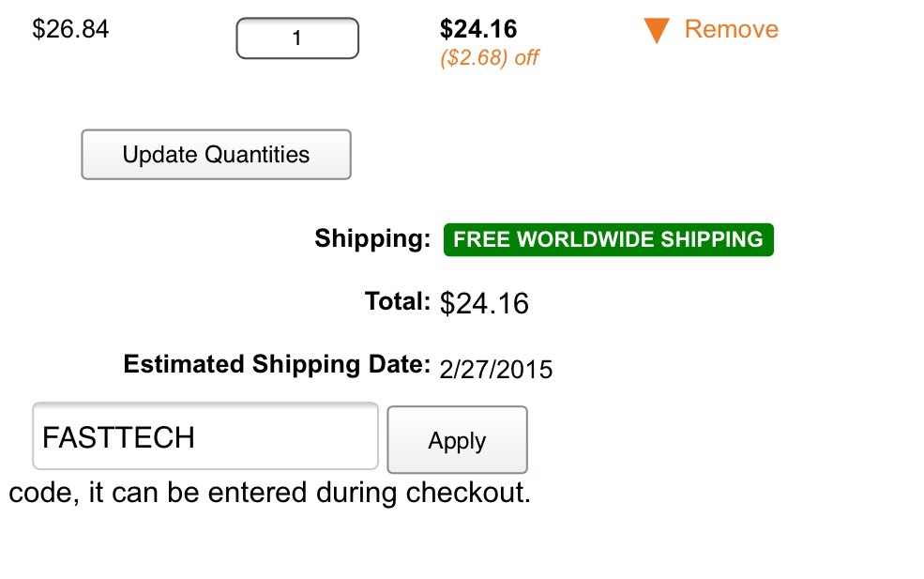The height and width of the screenshot is (579, 924).
Task: Click the orange ($2.68) off discount text
Action: [x=489, y=57]
